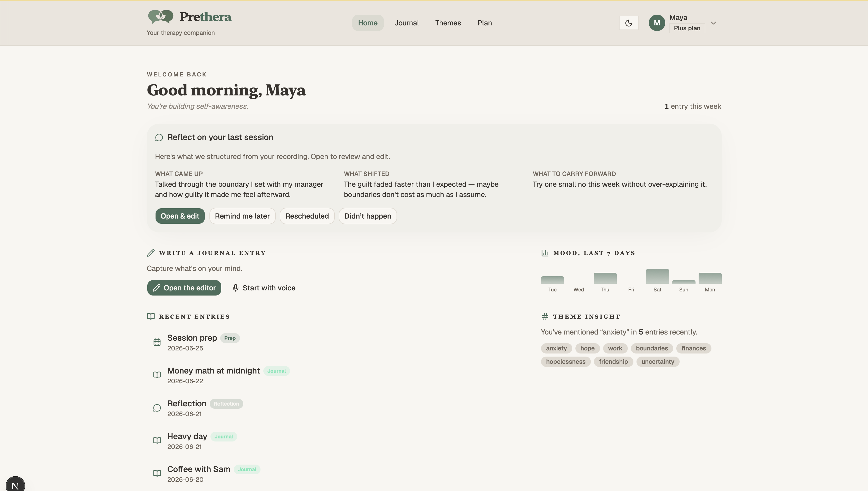Image resolution: width=868 pixels, height=491 pixels.
Task: Select the hope theme tag
Action: 587,348
